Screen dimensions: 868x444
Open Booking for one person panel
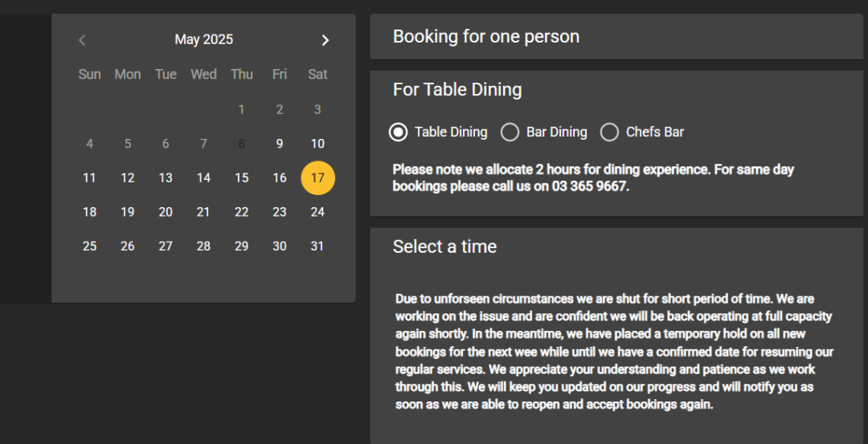[616, 37]
